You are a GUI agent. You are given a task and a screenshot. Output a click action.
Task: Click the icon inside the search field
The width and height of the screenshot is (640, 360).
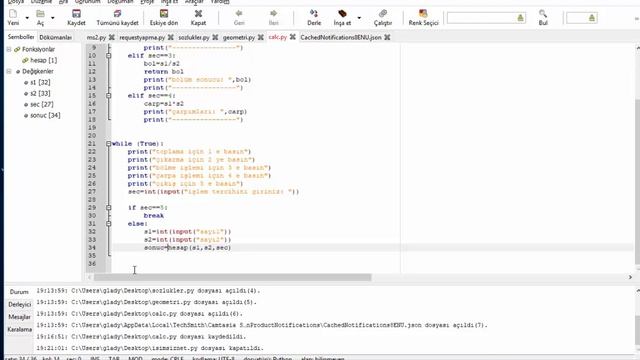520,18
